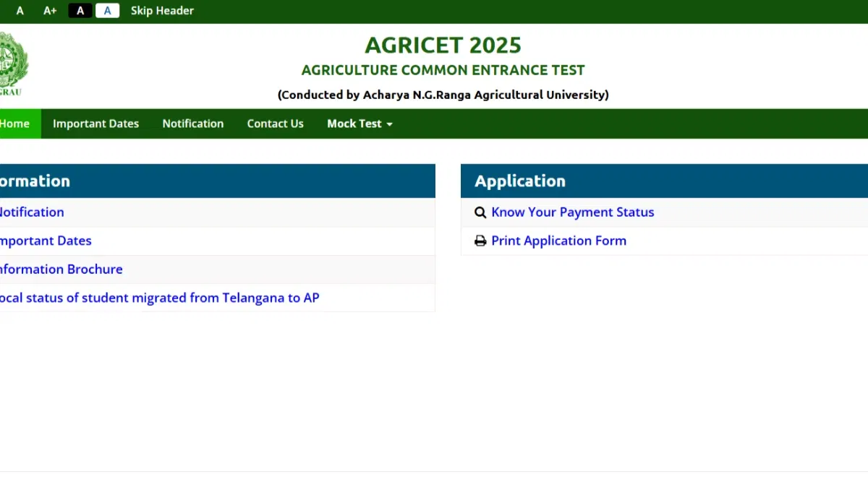Screen dimensions: 868x482
Task: Click the Skip Header link
Action: click(x=162, y=11)
